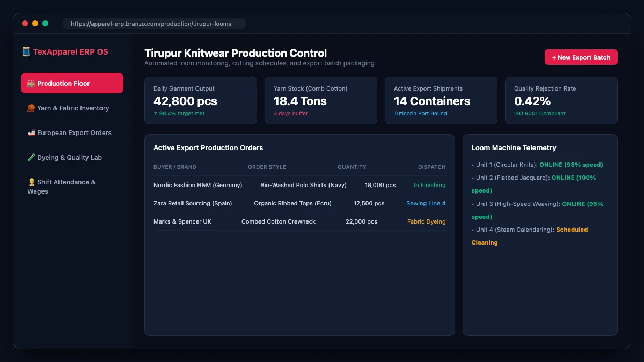Click the 22,000 pcs quantity cell

(x=361, y=221)
